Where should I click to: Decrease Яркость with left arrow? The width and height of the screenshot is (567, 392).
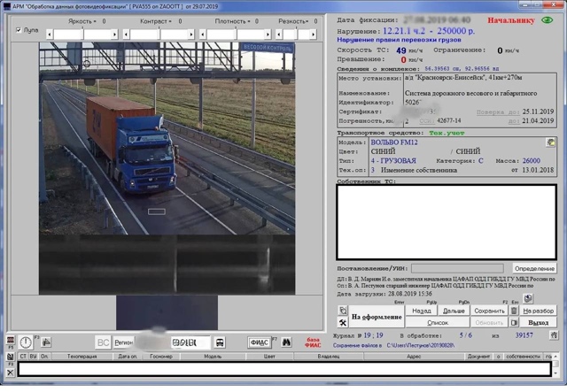point(50,35)
